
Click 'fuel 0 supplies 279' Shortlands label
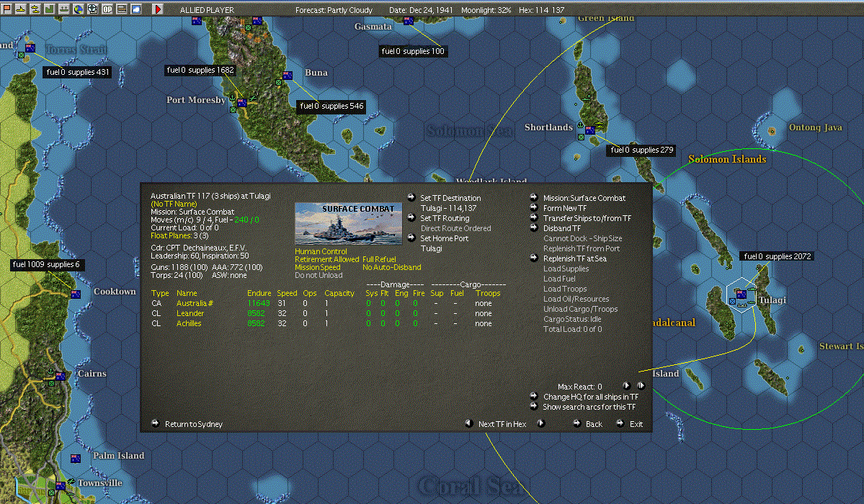(x=642, y=150)
